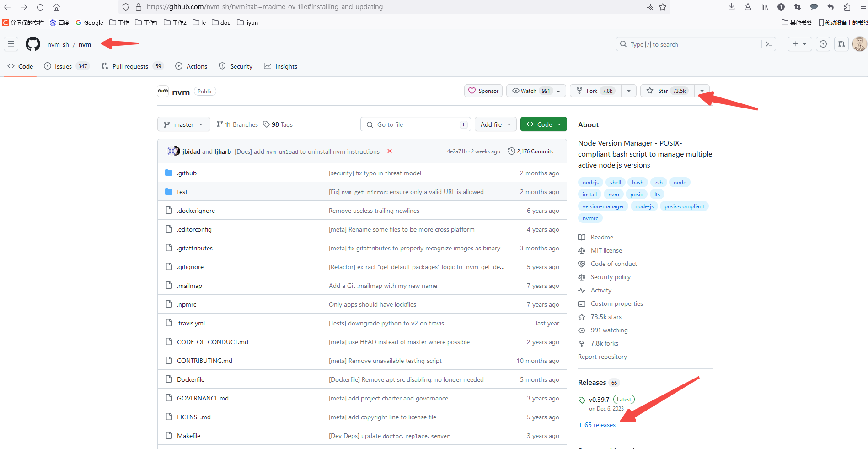The image size is (868, 449).
Task: Open the test folder
Action: 182,192
